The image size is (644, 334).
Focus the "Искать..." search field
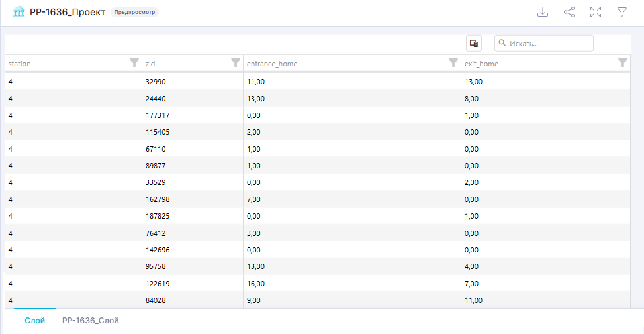click(549, 43)
